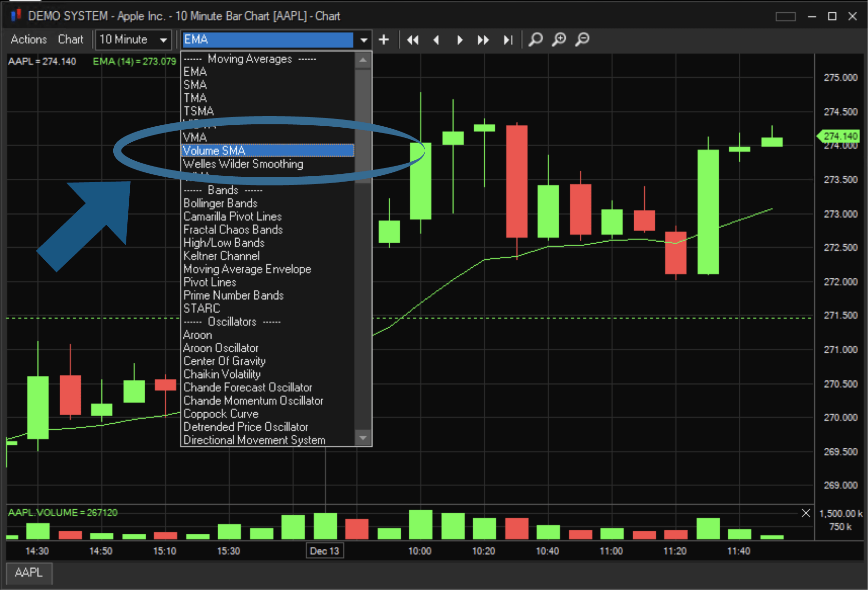Collapse the EMA indicator dropdown arrow
Image resolution: width=868 pixels, height=590 pixels.
[x=364, y=40]
